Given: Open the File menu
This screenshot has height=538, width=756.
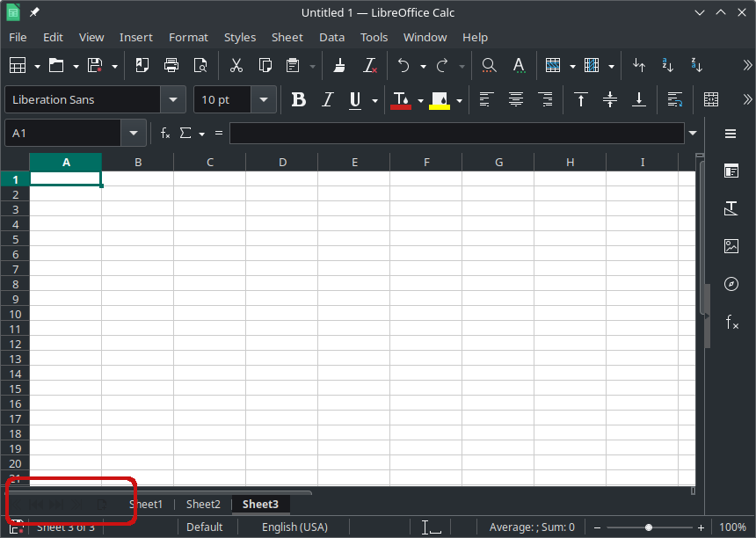Looking at the screenshot, I should [18, 37].
